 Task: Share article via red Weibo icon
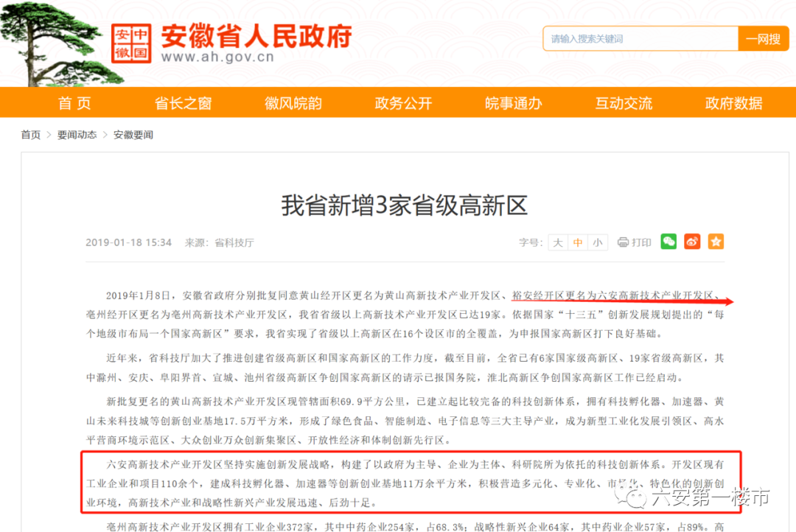[692, 242]
